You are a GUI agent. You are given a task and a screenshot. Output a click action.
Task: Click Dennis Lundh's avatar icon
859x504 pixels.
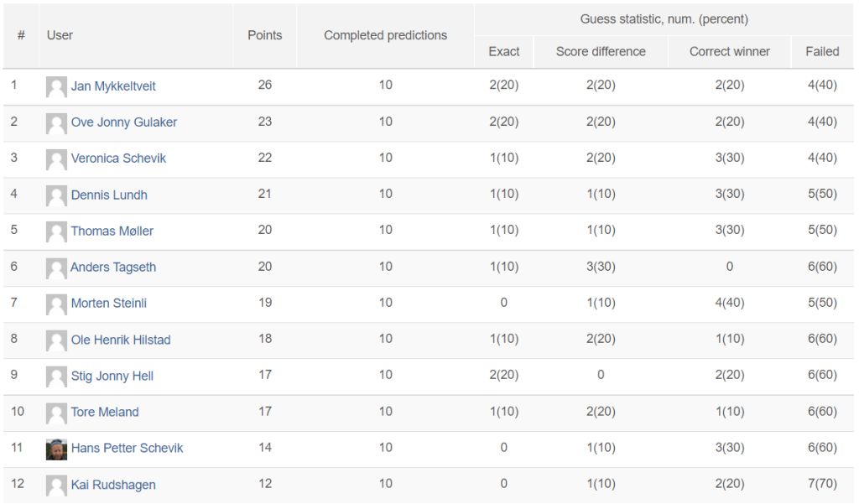point(56,195)
